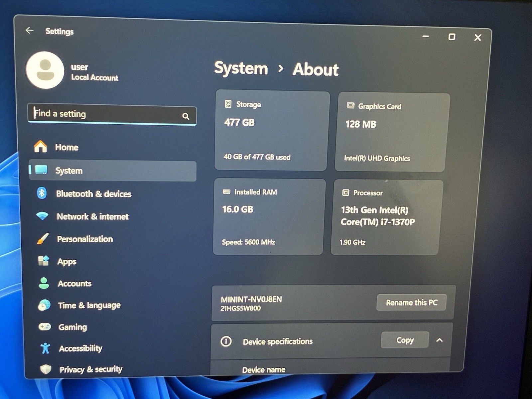This screenshot has width=532, height=399.
Task: Click the Apps grid icon
Action: (44, 261)
